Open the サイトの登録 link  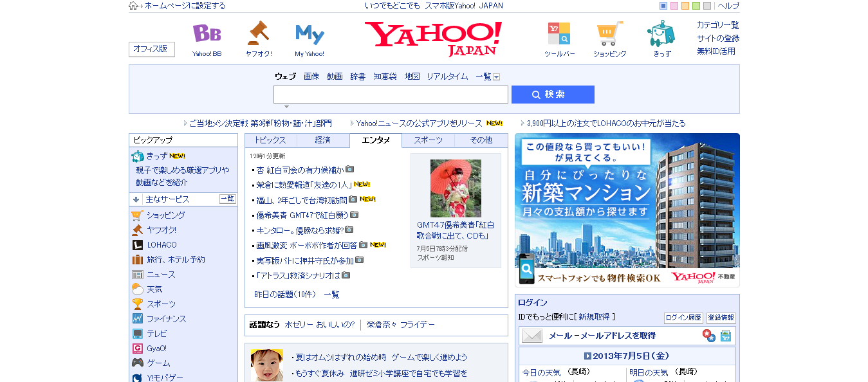(x=718, y=39)
